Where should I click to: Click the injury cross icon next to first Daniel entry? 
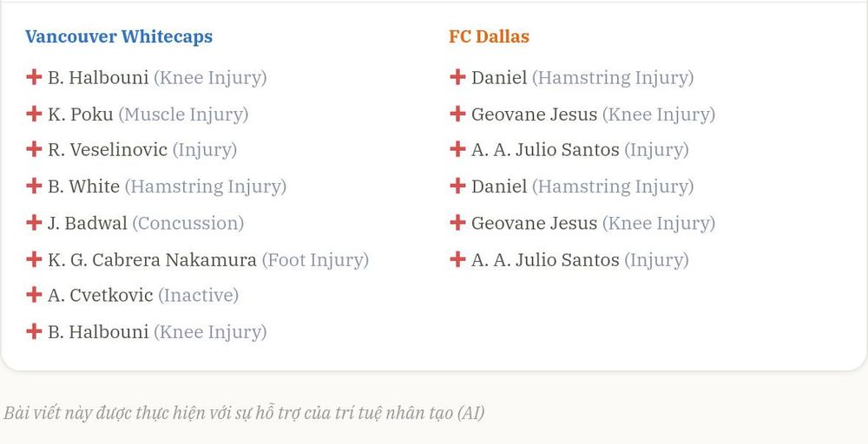pyautogui.click(x=457, y=77)
